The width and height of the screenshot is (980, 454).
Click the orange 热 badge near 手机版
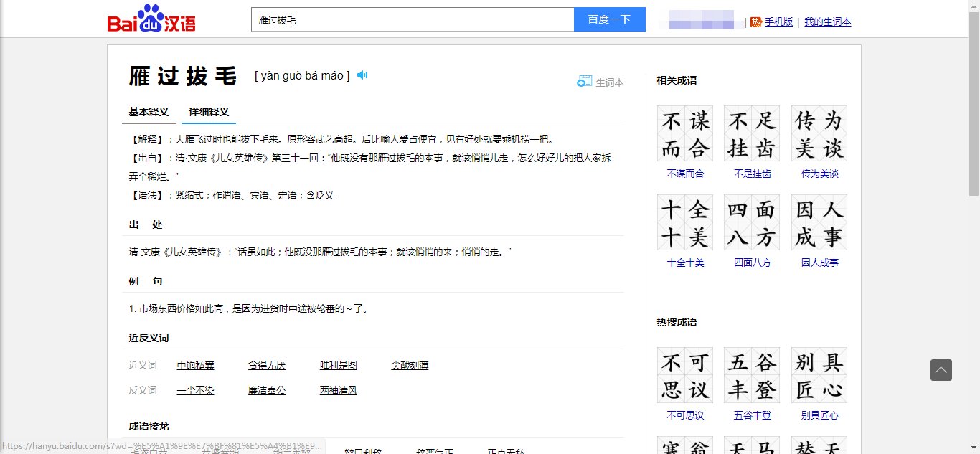point(755,22)
